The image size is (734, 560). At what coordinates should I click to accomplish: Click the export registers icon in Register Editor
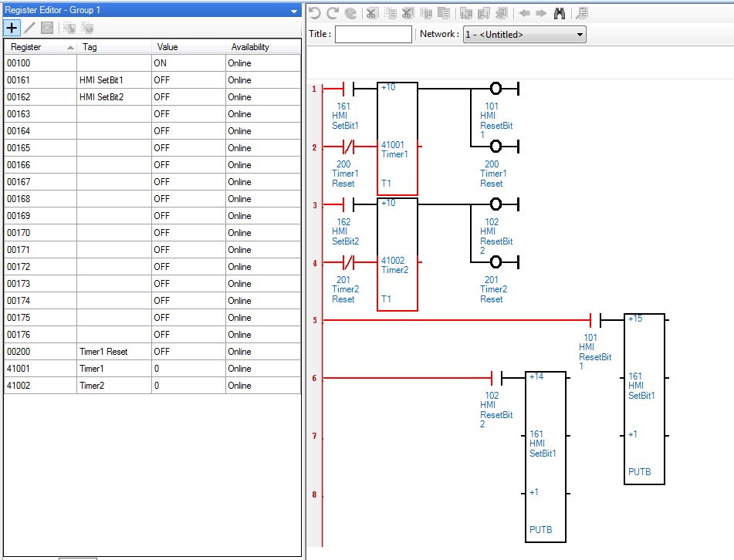click(87, 28)
